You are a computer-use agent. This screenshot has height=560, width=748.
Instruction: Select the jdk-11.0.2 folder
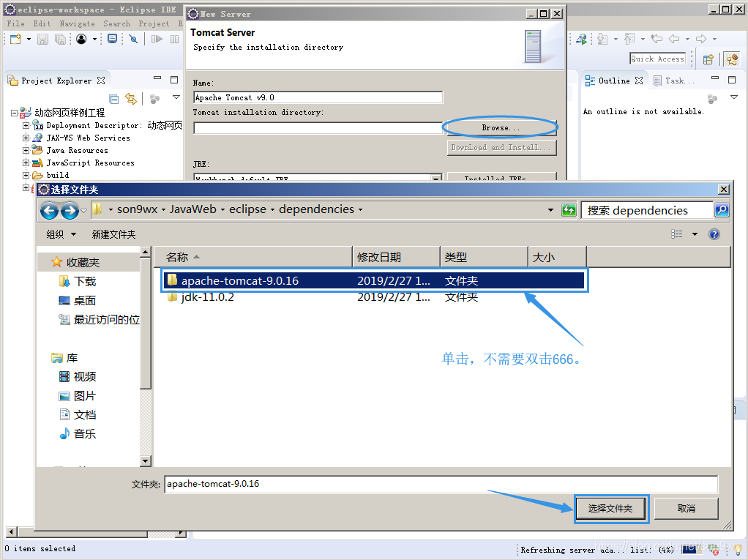(x=374, y=297)
